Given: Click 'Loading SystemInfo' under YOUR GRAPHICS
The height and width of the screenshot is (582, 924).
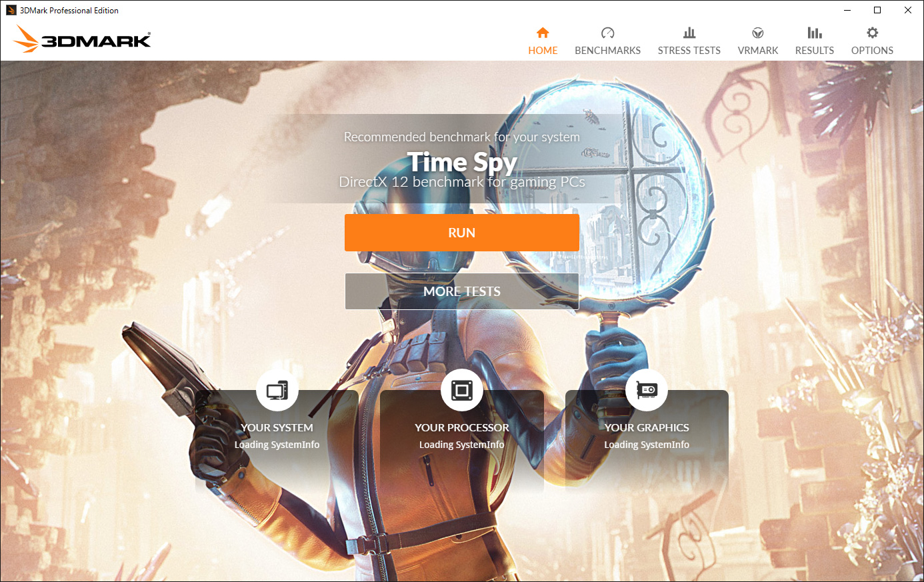Looking at the screenshot, I should (x=647, y=445).
